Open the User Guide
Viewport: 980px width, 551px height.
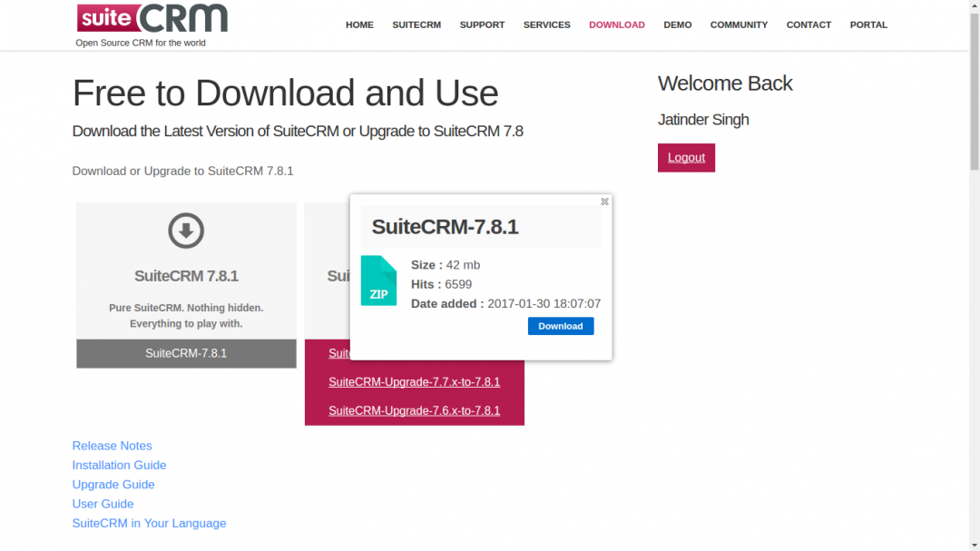(103, 504)
